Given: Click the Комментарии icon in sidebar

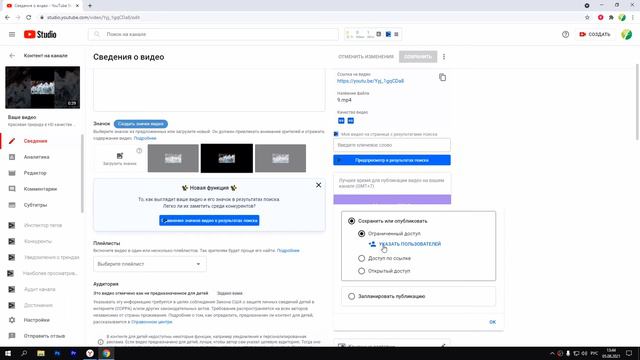Looking at the screenshot, I should pyautogui.click(x=12, y=189).
